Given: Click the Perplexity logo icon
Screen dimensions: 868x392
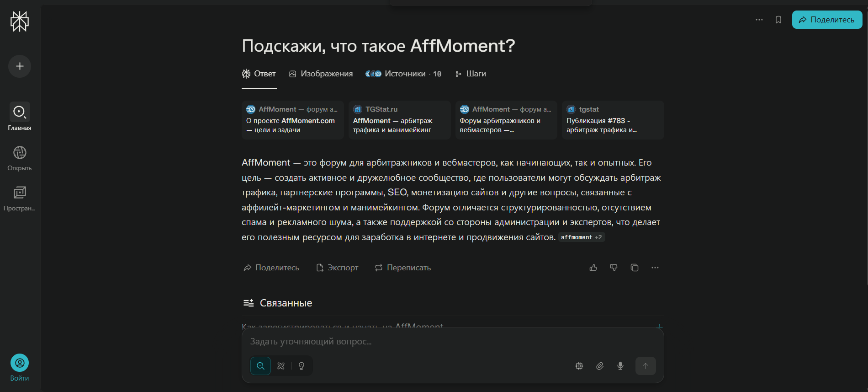Looking at the screenshot, I should [20, 21].
